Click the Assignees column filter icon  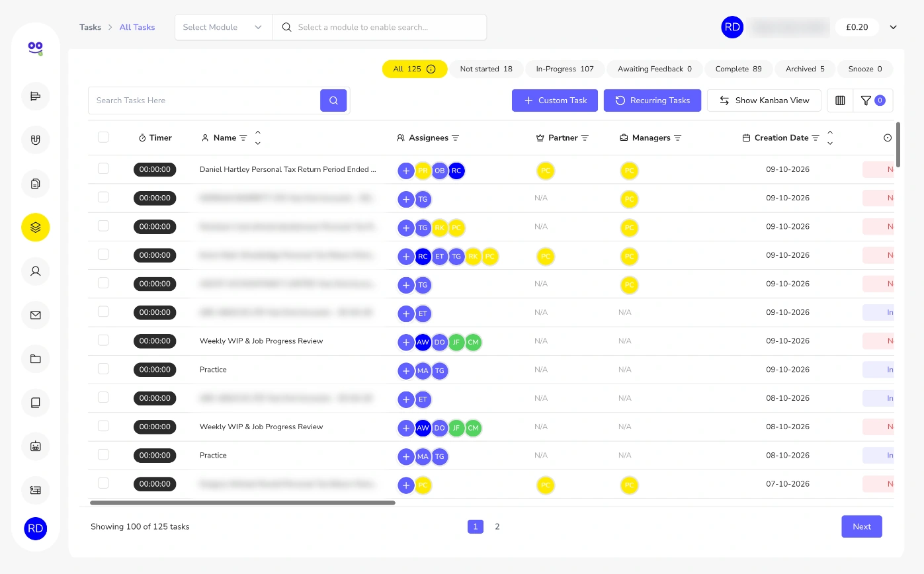[456, 138]
